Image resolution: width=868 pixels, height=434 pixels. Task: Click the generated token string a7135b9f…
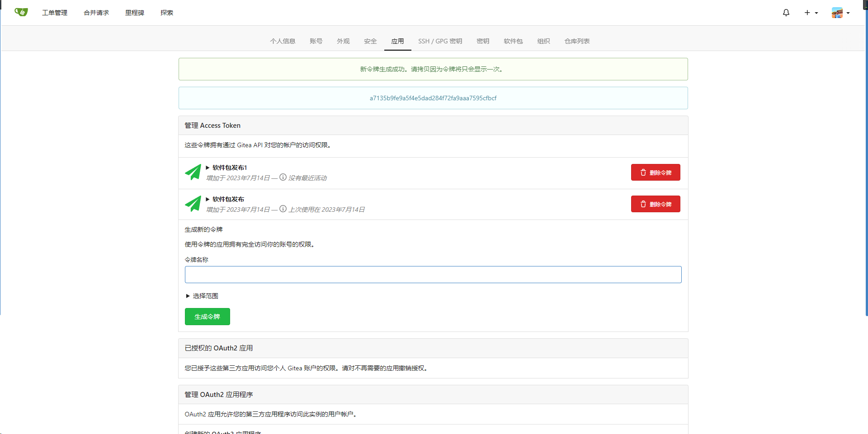click(x=433, y=98)
